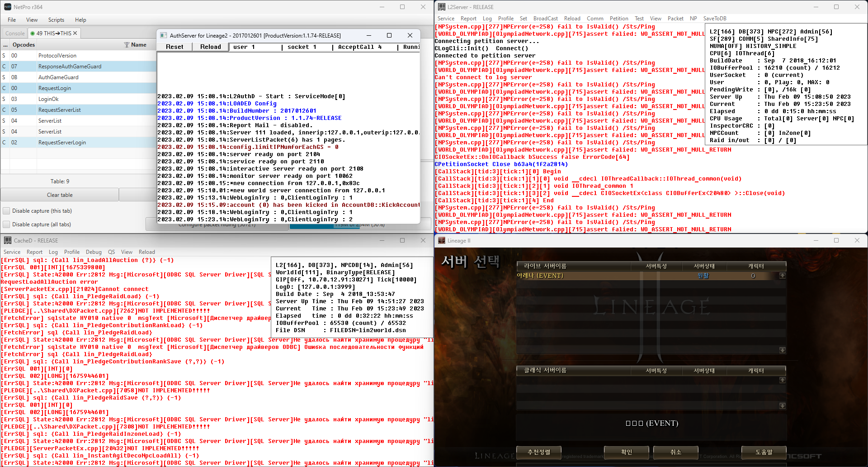Image resolution: width=868 pixels, height=467 pixels.
Task: Click the AuthServer window title bar icon
Action: [x=164, y=35]
